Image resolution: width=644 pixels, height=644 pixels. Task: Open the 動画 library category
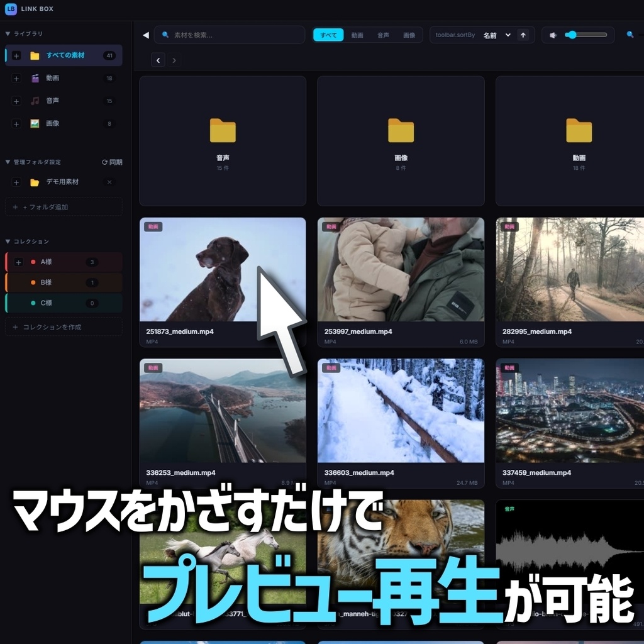pyautogui.click(x=64, y=78)
